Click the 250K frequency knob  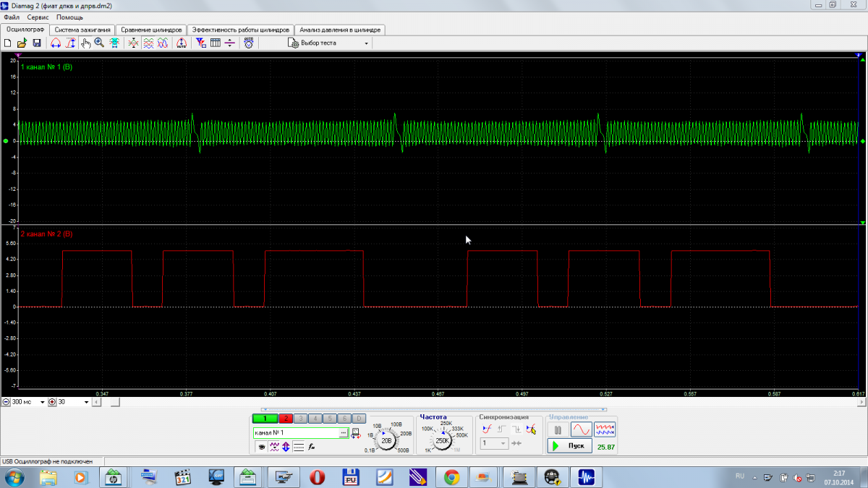tap(442, 440)
